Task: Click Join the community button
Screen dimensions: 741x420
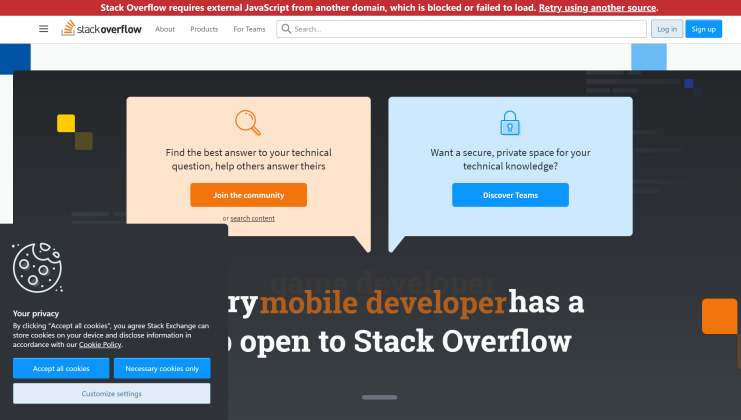Action: 249,195
